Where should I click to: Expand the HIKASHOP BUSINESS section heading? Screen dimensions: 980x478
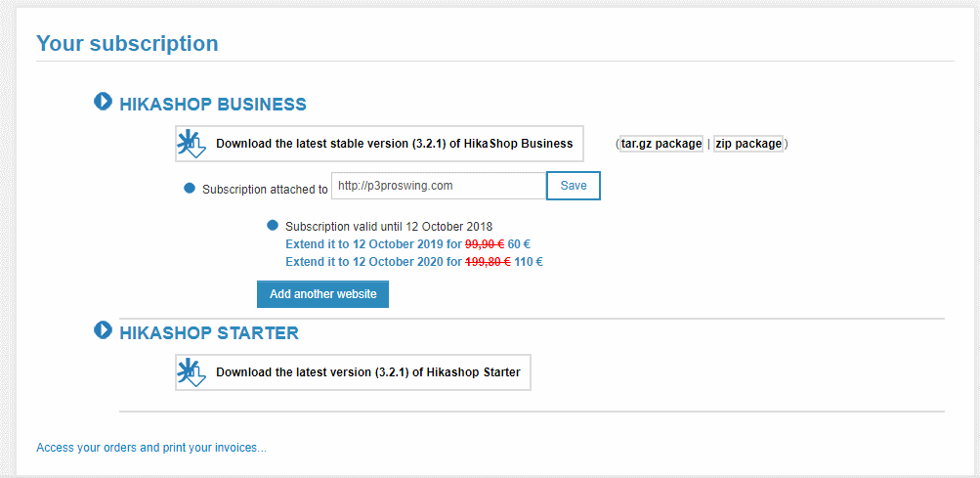pos(212,104)
